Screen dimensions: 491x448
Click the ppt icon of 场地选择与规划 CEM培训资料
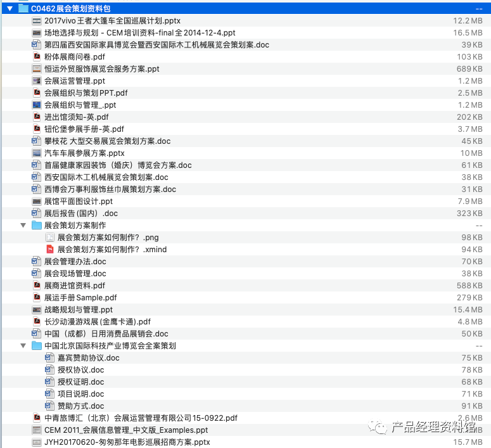pos(37,33)
